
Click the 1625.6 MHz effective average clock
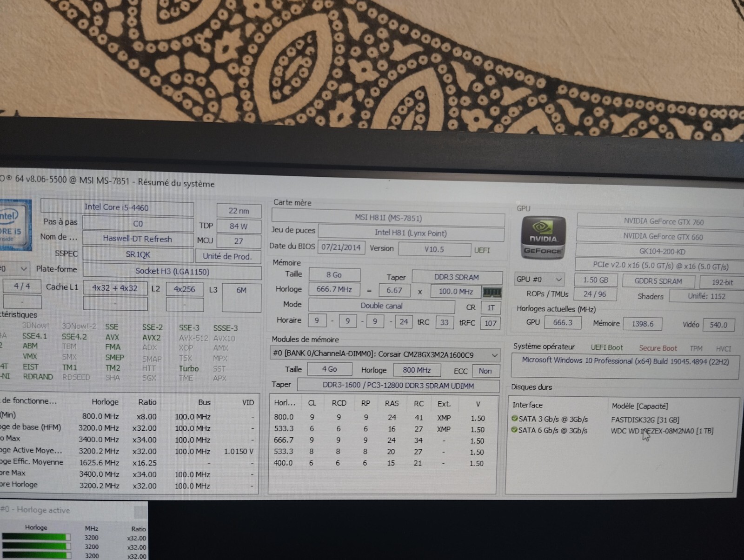[x=99, y=462]
